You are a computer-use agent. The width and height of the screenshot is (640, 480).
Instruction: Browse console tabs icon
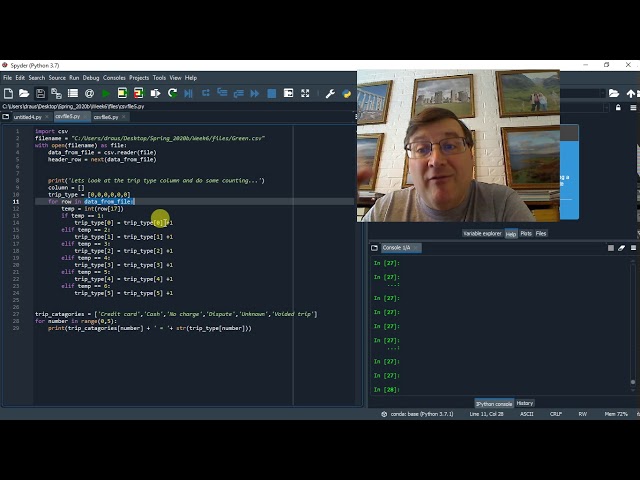(374, 248)
